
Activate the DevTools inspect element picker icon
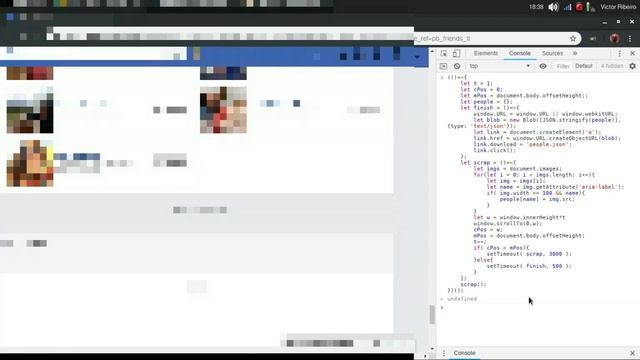coord(444,53)
